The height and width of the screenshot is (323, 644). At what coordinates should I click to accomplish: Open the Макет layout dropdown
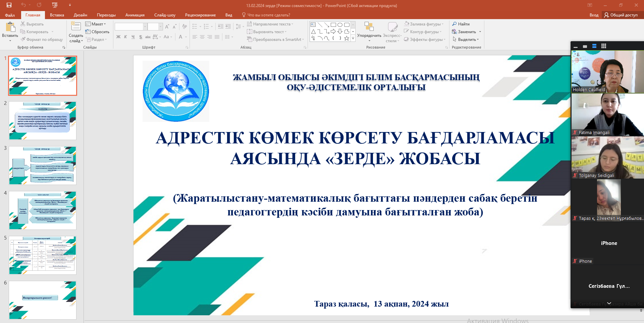tap(96, 24)
